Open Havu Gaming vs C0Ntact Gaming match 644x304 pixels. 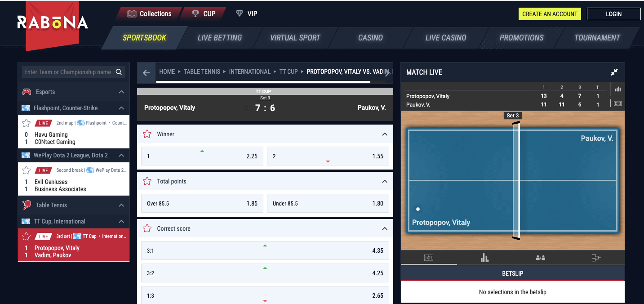point(74,132)
